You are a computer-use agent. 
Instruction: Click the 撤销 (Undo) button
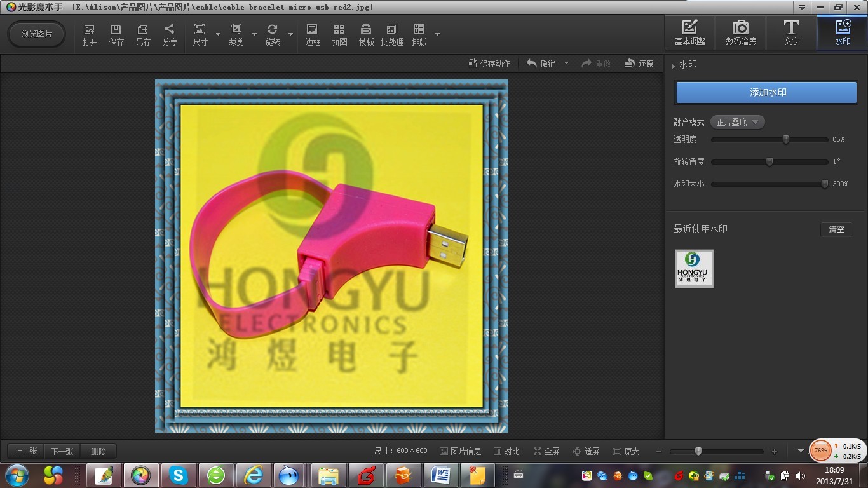(x=541, y=64)
